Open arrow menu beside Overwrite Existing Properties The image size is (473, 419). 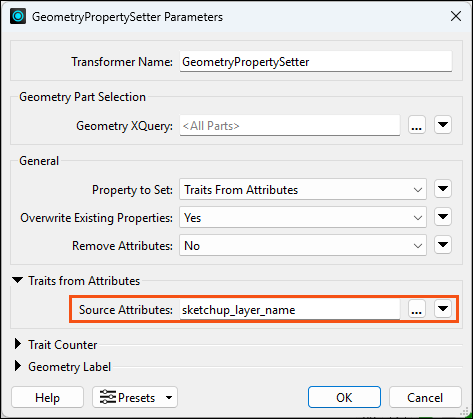(443, 217)
